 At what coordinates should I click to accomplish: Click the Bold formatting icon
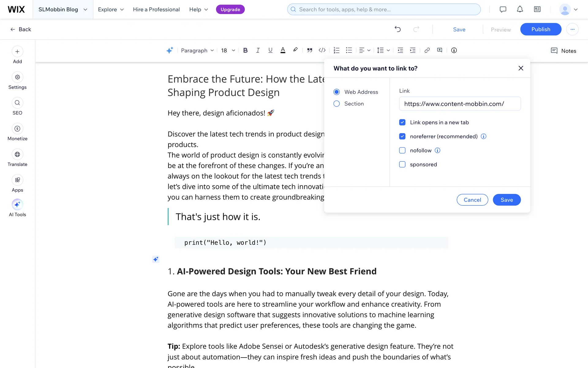coord(245,50)
